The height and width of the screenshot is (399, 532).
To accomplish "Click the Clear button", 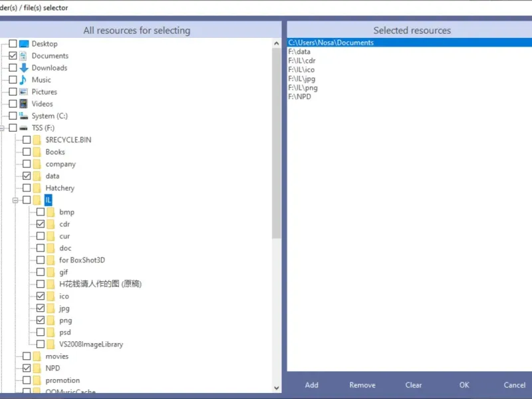I will [413, 385].
